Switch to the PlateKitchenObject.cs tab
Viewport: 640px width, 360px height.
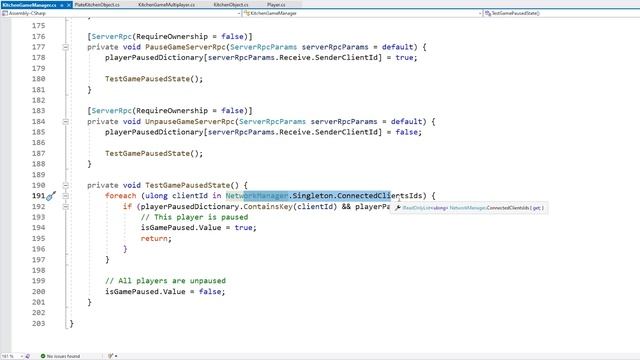click(x=97, y=4)
